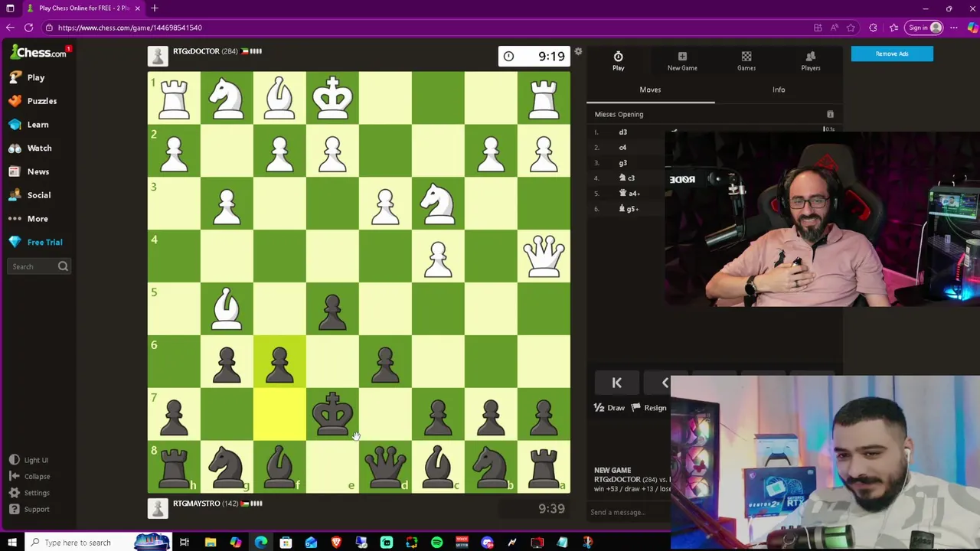Image resolution: width=980 pixels, height=551 pixels.
Task: Expand the More menu in the sidebar
Action: coord(29,219)
